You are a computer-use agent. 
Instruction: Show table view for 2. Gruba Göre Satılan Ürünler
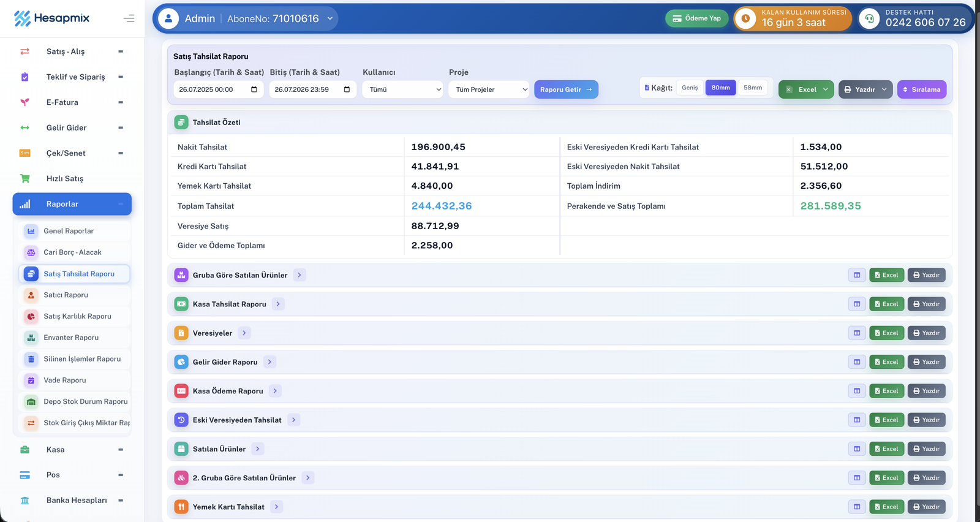pos(857,478)
